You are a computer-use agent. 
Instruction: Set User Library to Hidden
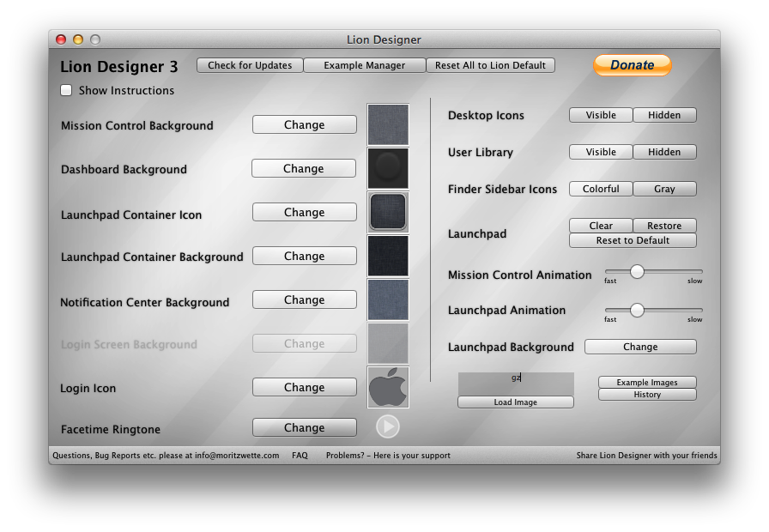(x=664, y=152)
